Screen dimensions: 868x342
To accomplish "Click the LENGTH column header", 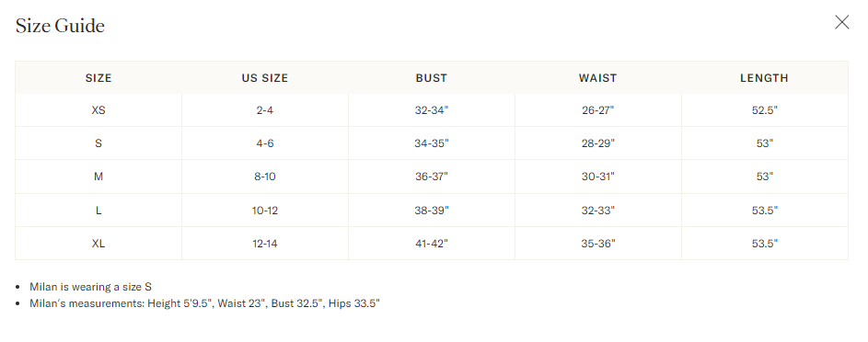I will (765, 78).
